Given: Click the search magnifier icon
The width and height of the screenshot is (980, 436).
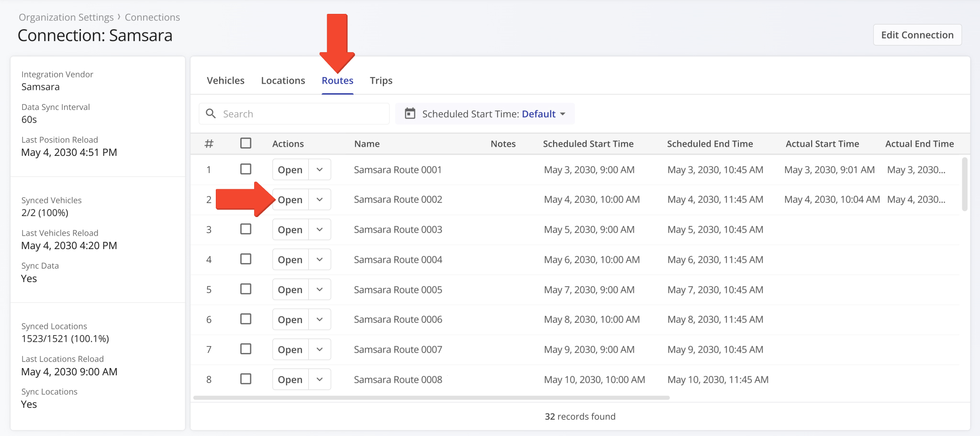Looking at the screenshot, I should [211, 114].
